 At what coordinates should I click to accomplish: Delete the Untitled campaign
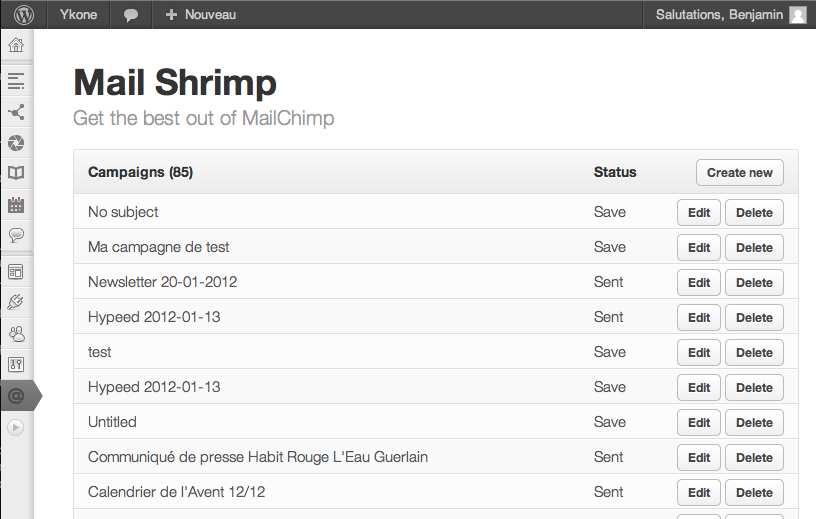pos(754,423)
